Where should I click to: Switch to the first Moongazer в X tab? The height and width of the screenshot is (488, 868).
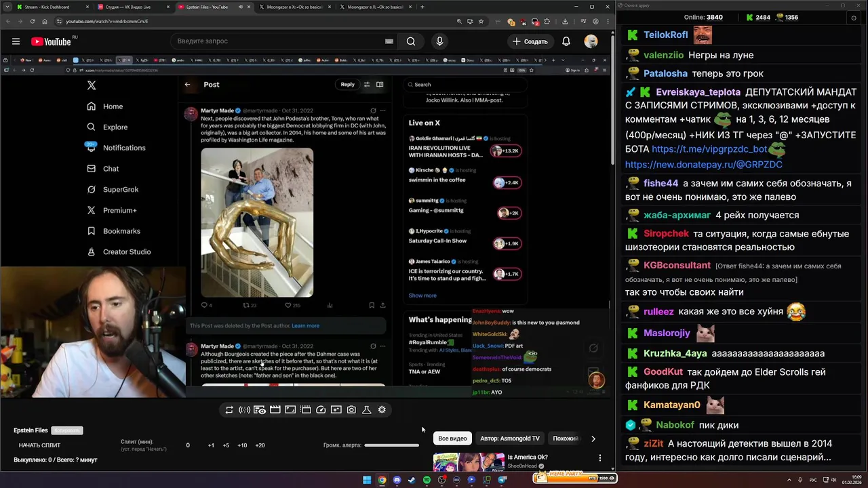coord(294,7)
